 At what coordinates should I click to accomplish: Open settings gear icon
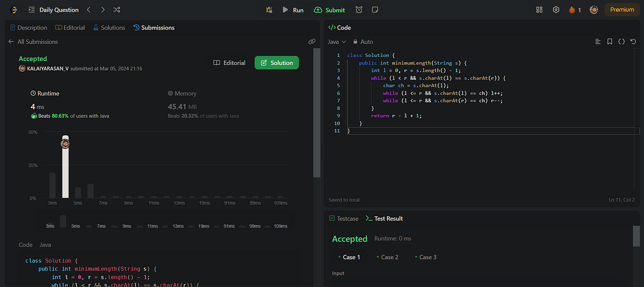point(556,9)
